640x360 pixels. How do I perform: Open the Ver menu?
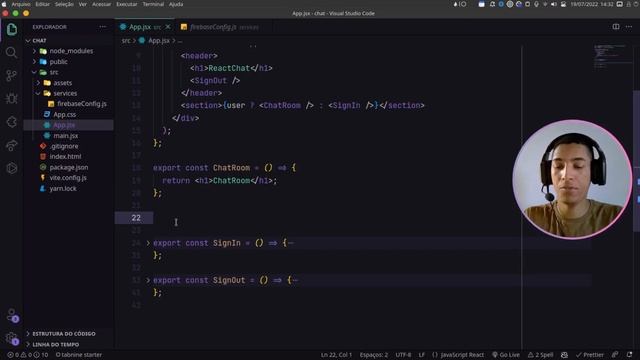82,4
